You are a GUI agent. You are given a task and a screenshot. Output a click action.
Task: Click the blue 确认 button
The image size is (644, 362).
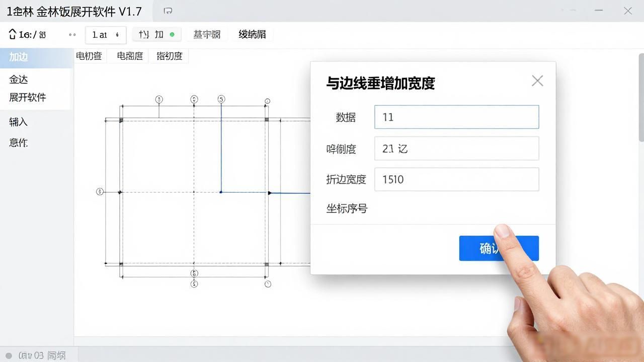click(499, 248)
